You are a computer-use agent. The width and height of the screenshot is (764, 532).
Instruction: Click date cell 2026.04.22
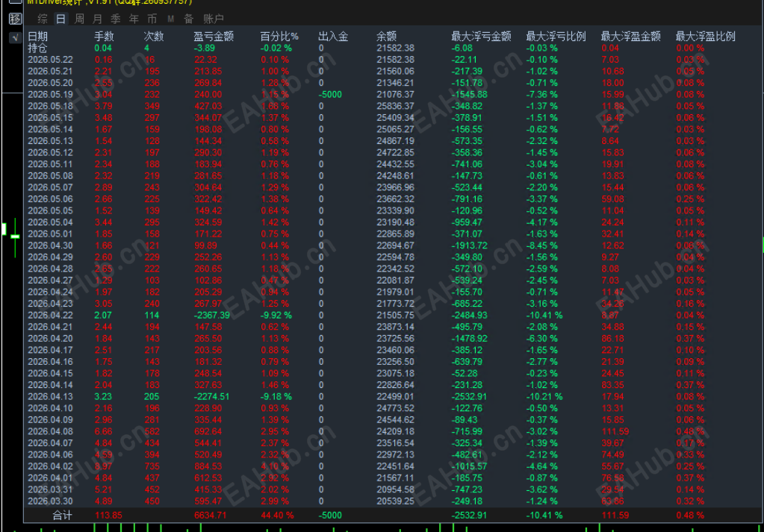point(50,316)
